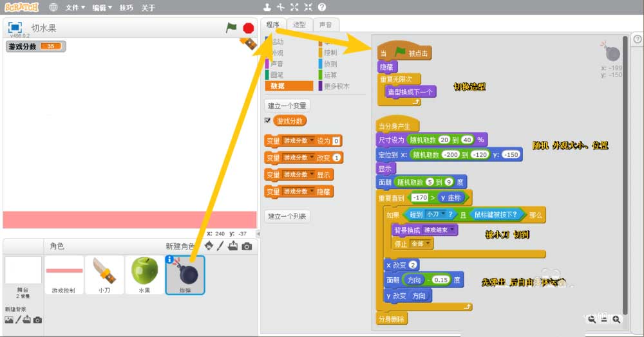The height and width of the screenshot is (337, 644).
Task: Open the 游戏结束 backdrop dropdown
Action: point(453,230)
